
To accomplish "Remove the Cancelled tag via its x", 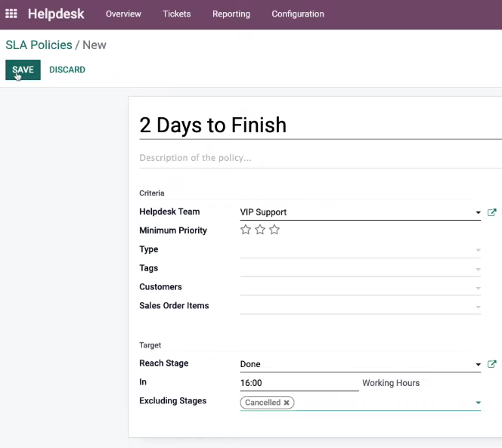I will (287, 403).
